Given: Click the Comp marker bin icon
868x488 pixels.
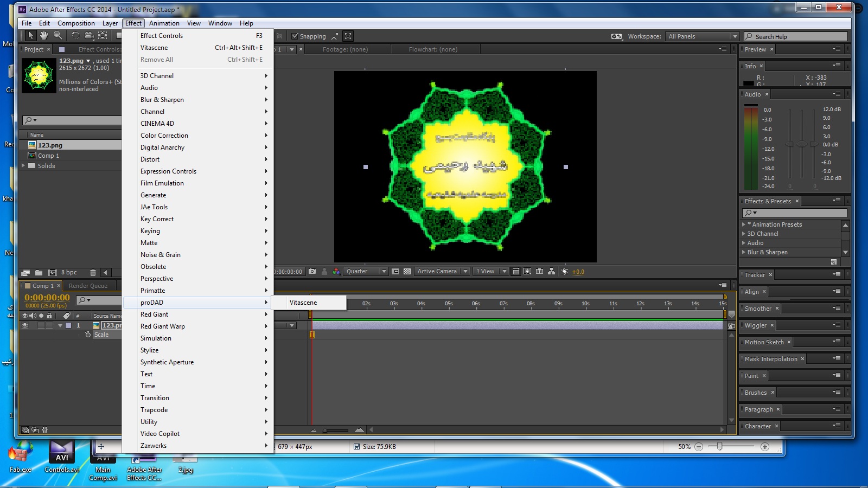Looking at the screenshot, I should pos(731,314).
